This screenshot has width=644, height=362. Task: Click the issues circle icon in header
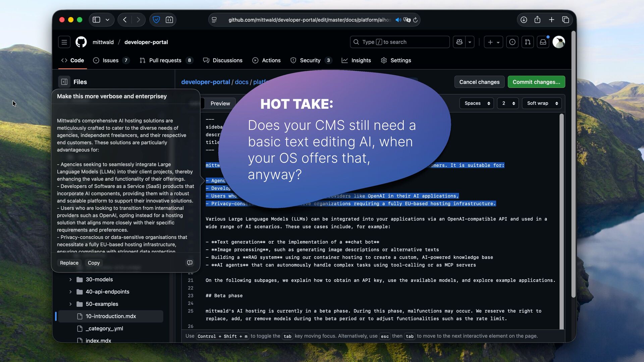(x=512, y=42)
